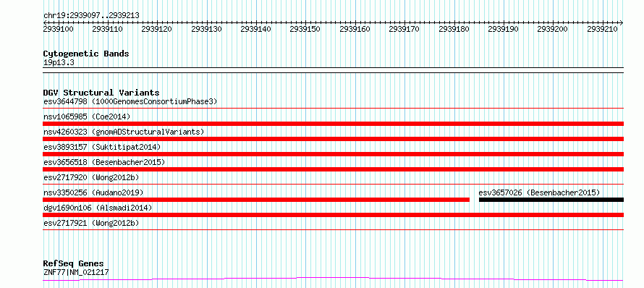644x288 pixels.
Task: Select the 19p13.3 band label
Action: 59,63
